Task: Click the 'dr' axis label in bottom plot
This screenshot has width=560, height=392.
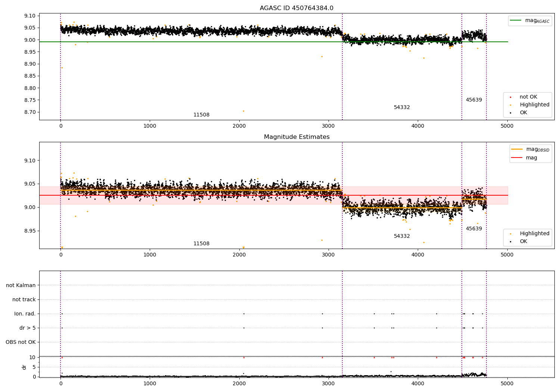Action: pos(24,367)
